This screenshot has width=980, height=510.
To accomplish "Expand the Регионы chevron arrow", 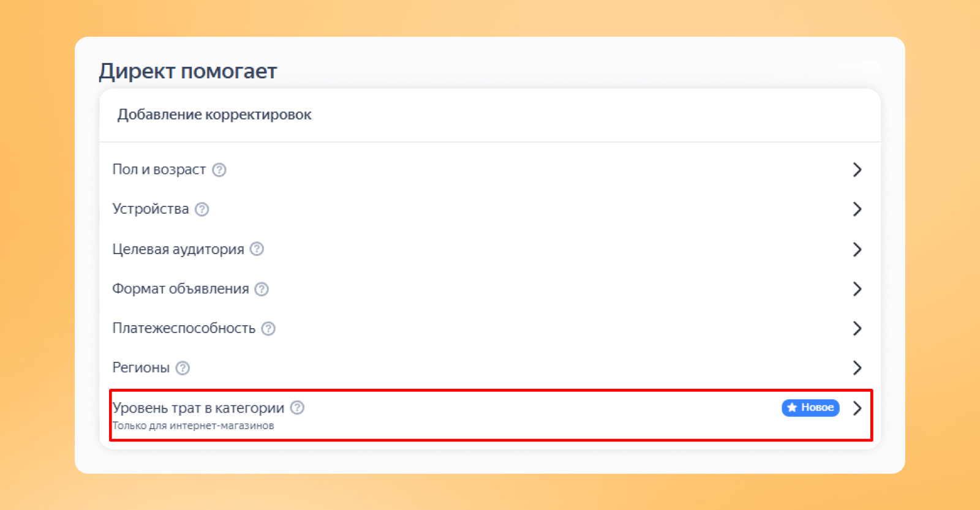I will click(x=858, y=368).
